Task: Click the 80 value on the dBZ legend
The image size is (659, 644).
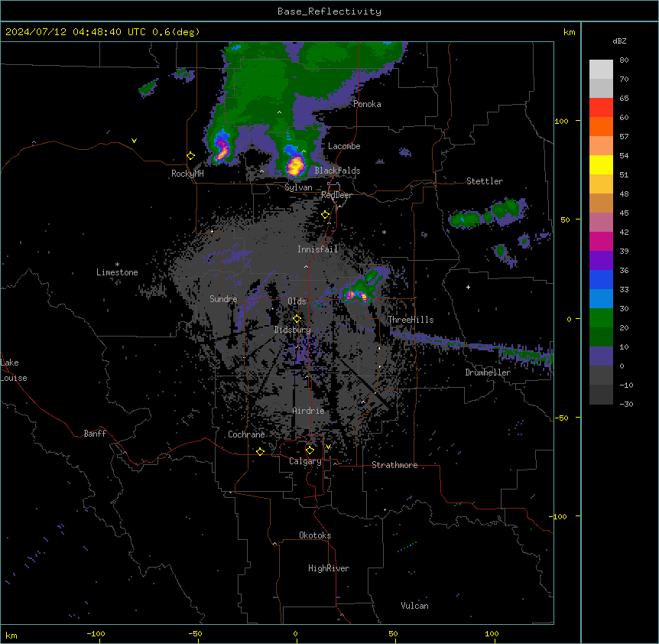Action: (624, 60)
